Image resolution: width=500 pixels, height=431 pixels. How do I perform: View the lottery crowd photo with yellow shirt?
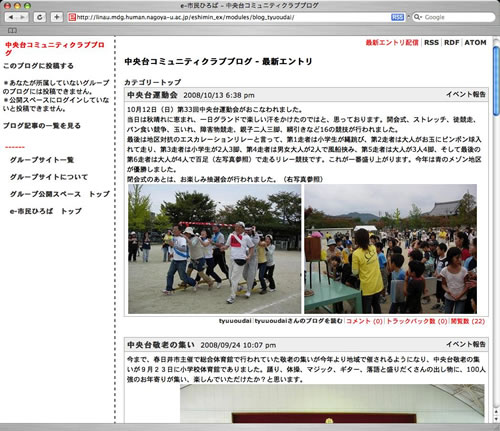(390, 249)
